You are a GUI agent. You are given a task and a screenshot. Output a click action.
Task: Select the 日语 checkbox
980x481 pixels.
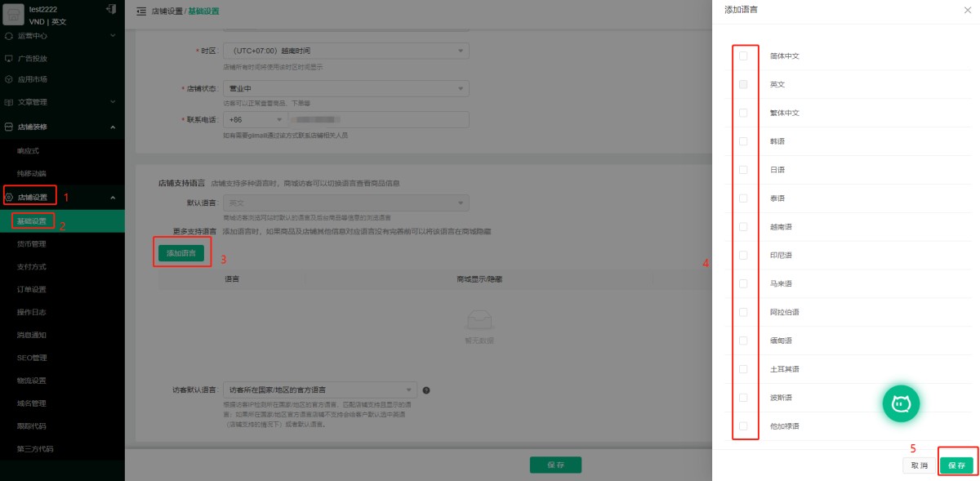pyautogui.click(x=743, y=170)
